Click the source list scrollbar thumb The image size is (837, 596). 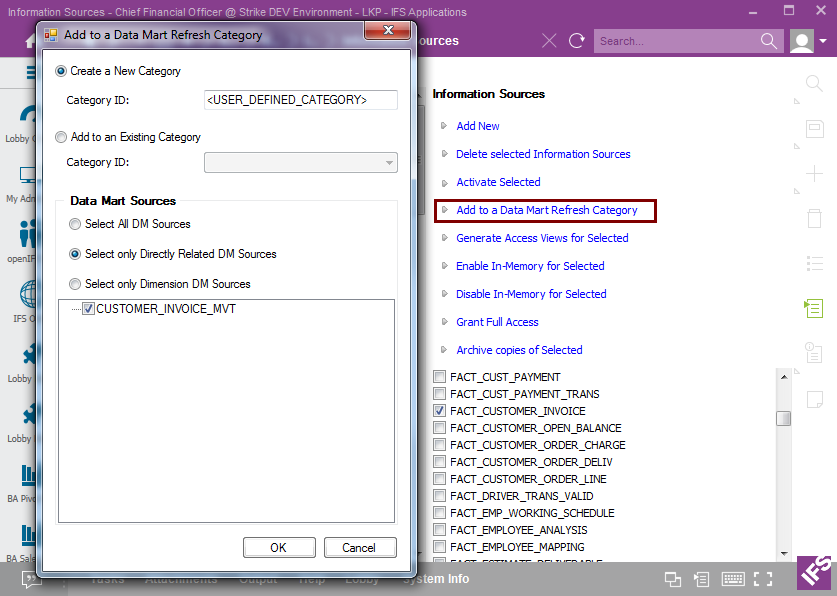point(783,418)
